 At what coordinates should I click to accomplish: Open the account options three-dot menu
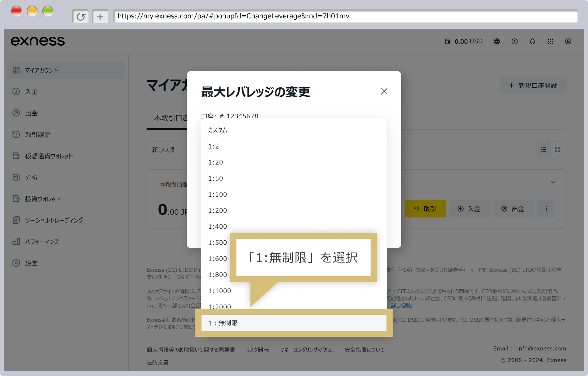tap(546, 209)
